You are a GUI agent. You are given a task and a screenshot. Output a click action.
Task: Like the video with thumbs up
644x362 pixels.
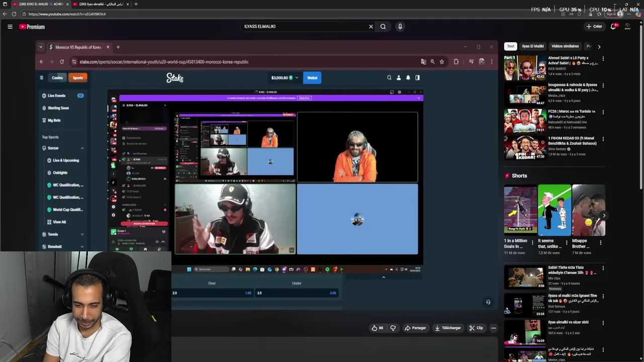point(377,328)
